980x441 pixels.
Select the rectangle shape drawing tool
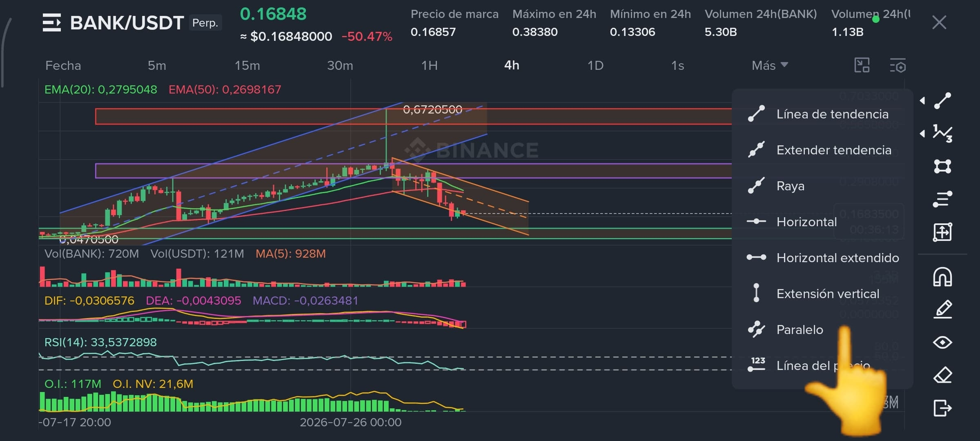pyautogui.click(x=942, y=166)
